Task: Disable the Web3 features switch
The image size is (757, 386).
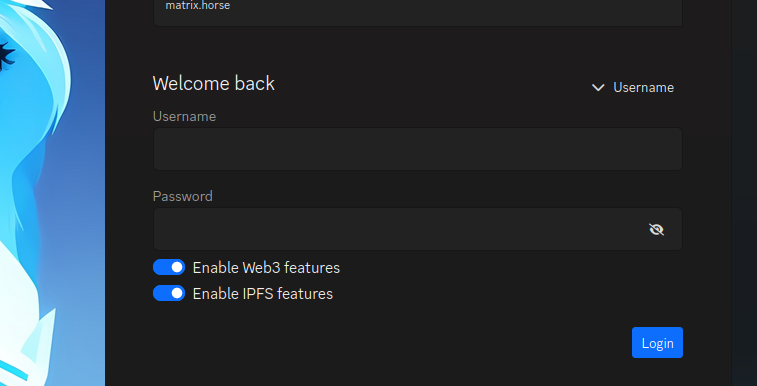Action: [x=169, y=267]
